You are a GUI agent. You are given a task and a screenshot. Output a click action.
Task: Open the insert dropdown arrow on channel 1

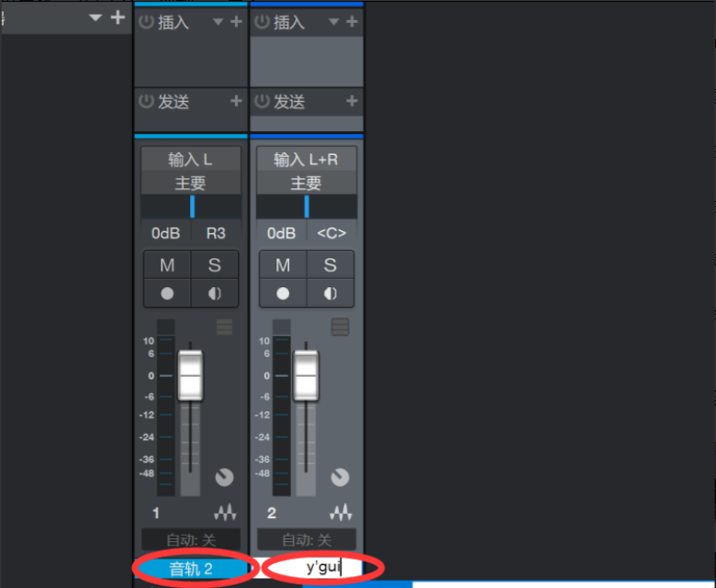(218, 21)
